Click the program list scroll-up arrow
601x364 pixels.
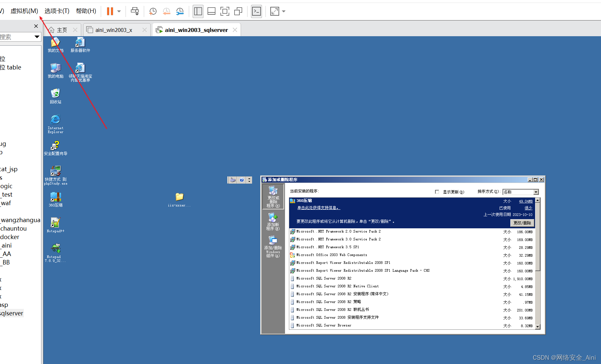[538, 200]
